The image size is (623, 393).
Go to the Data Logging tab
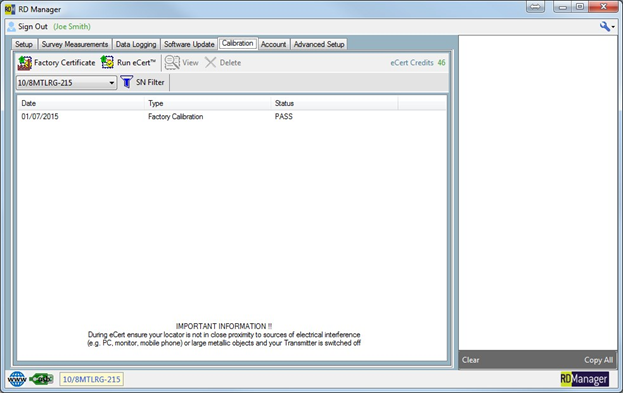136,44
